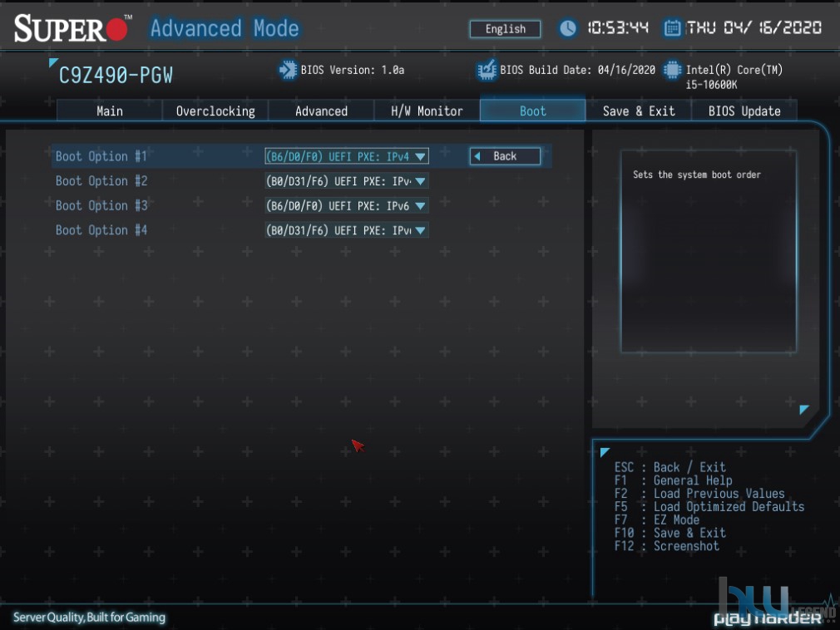
Task: Click the date THU 04/16/2020
Action: [754, 27]
